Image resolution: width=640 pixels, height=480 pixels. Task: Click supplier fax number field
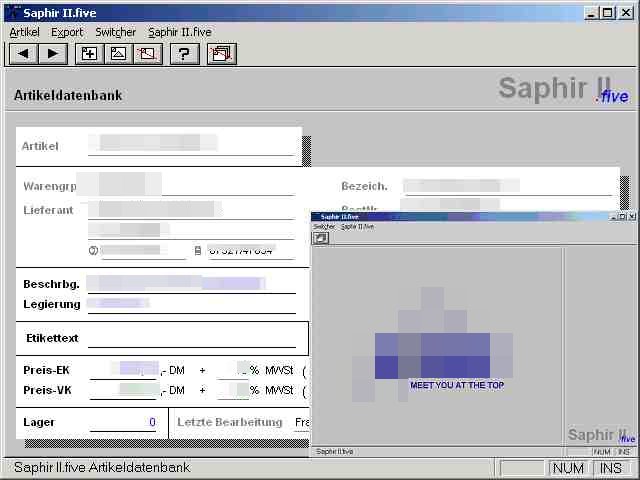(251, 251)
